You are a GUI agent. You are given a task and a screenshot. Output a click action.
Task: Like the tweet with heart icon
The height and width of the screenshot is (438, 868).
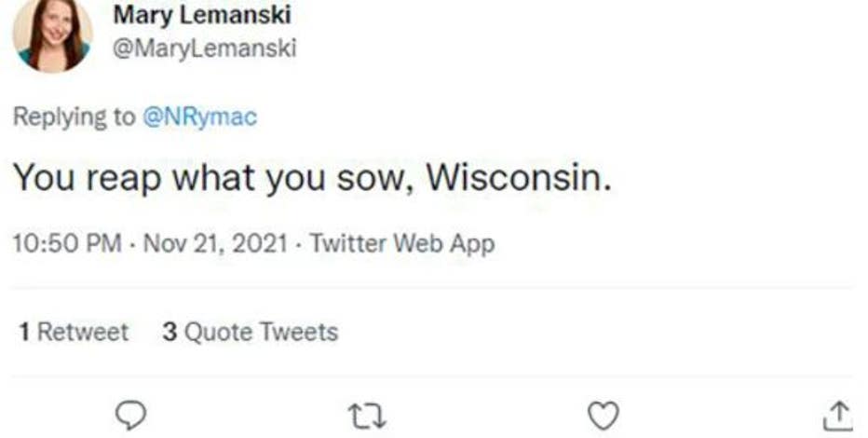605,413
